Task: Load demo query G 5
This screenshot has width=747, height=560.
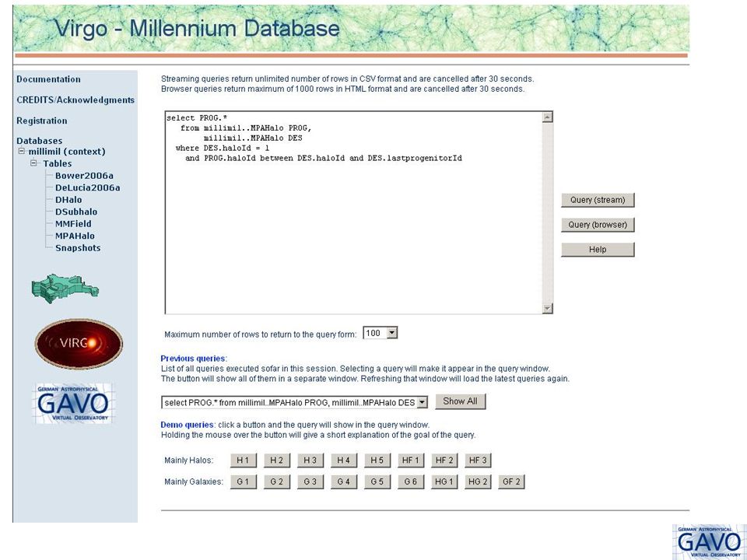Action: click(377, 482)
